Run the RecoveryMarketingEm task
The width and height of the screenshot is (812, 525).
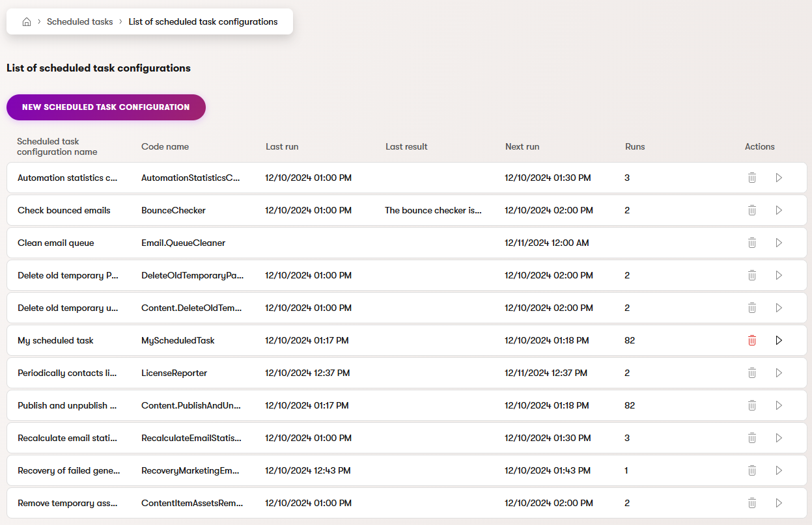coord(779,470)
